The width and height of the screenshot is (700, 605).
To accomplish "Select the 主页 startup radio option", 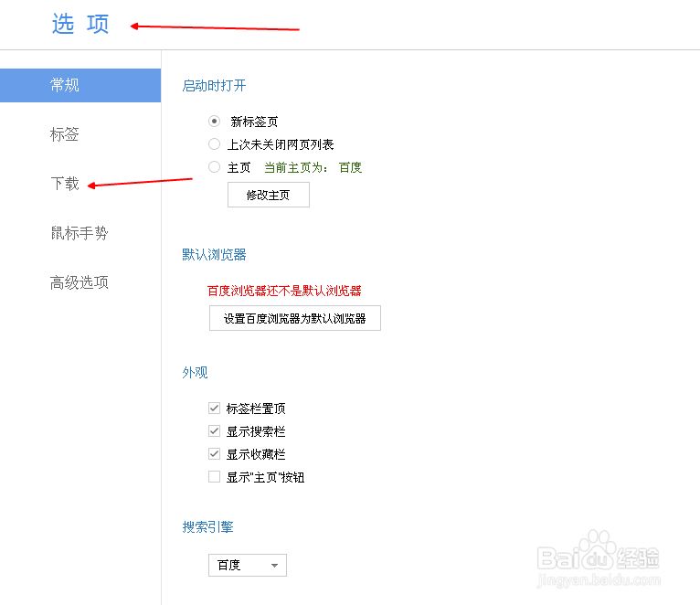I will click(214, 167).
